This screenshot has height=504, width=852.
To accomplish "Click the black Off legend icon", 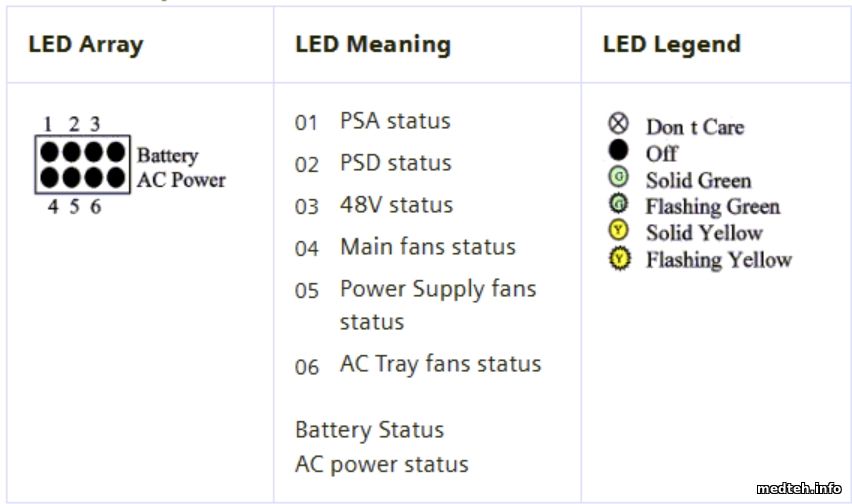I will pyautogui.click(x=619, y=151).
